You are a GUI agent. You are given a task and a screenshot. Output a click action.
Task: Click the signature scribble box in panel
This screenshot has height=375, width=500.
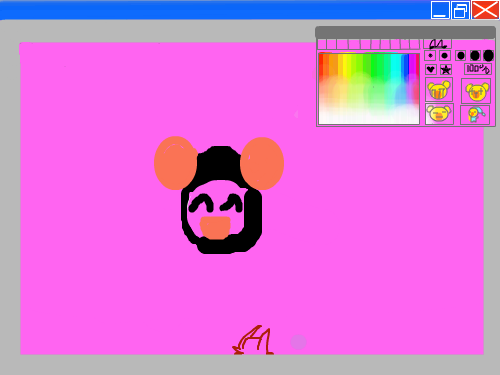438,44
